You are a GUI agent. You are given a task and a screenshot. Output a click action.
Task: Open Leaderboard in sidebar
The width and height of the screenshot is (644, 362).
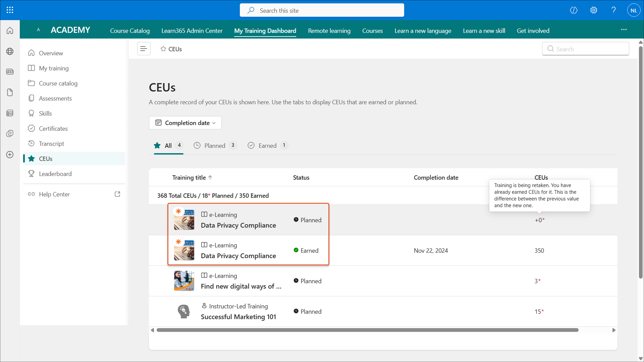[55, 174]
